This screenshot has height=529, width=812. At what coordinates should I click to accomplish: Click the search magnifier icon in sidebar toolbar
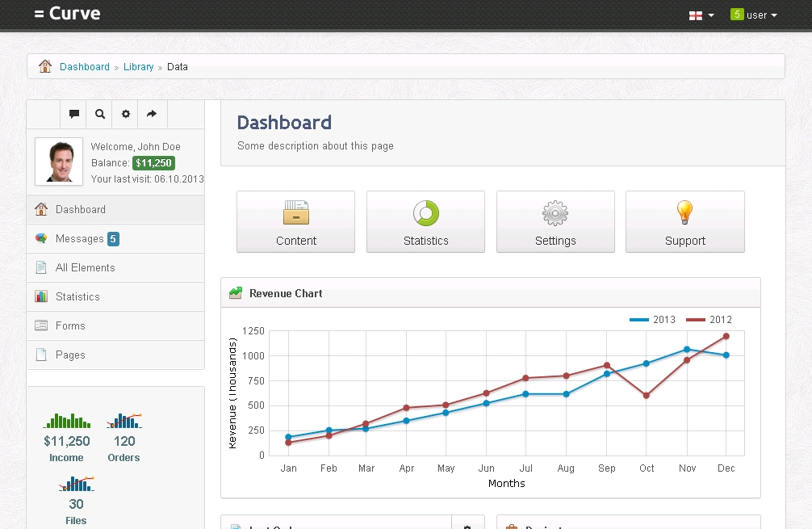click(100, 114)
